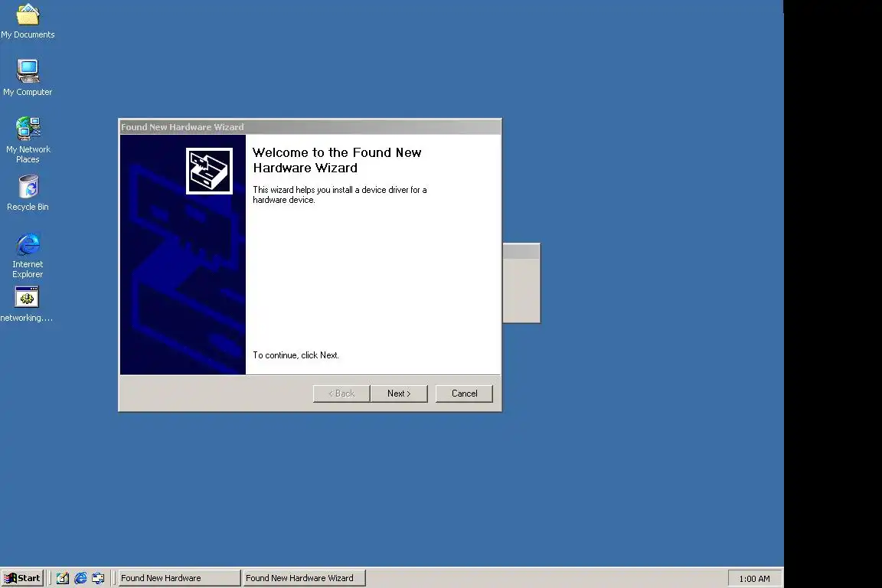Click the 1:00 AM system clock
882x588 pixels.
(754, 579)
